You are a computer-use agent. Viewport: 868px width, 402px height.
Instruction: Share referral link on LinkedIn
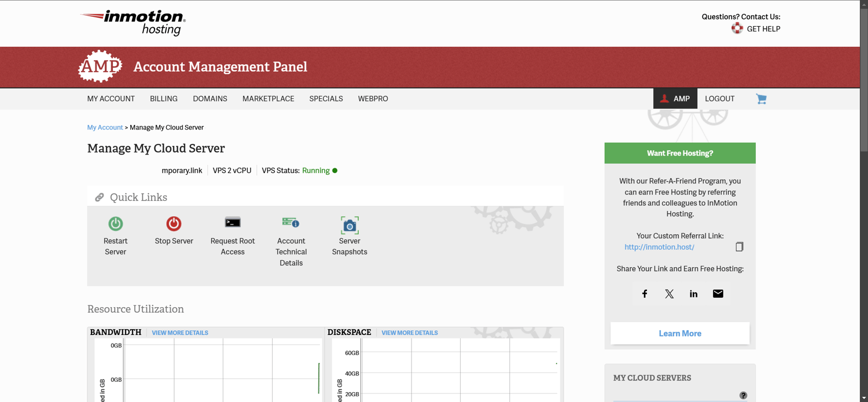pos(693,294)
